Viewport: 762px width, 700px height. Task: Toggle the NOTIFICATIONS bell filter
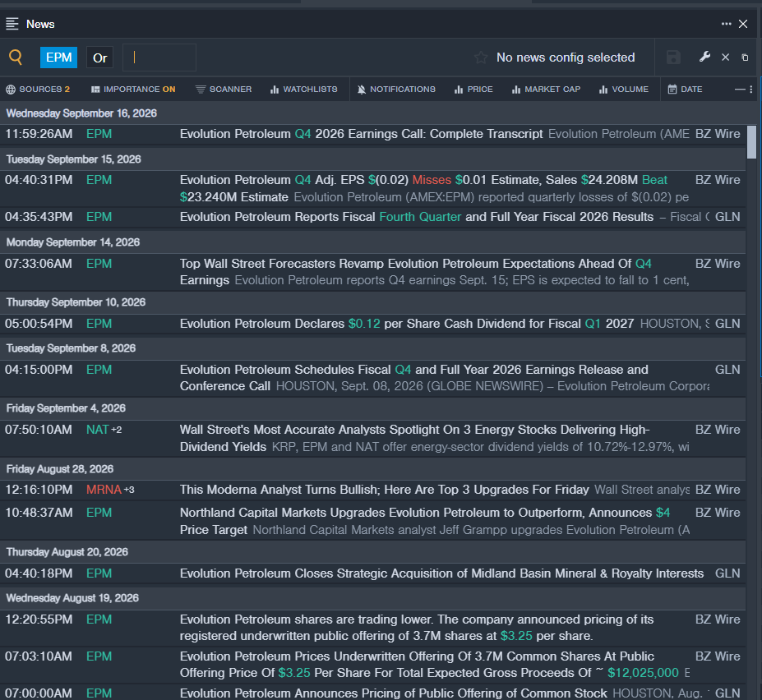coord(396,90)
